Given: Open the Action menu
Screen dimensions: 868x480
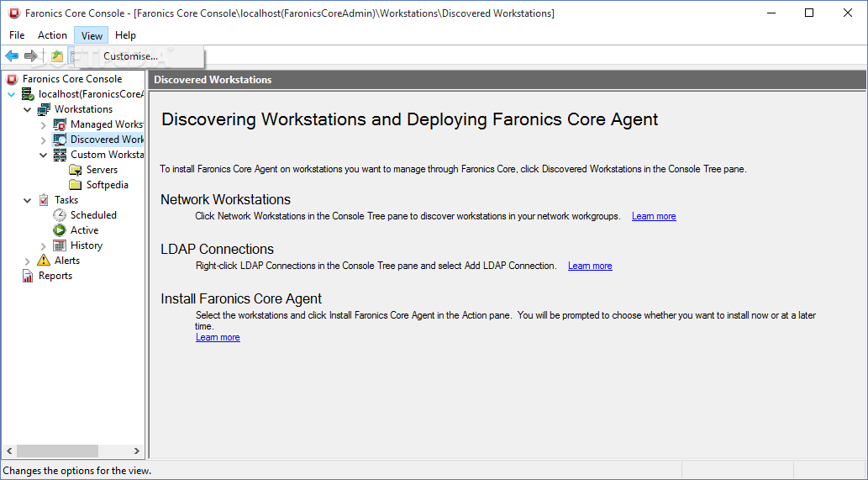Looking at the screenshot, I should click(52, 35).
